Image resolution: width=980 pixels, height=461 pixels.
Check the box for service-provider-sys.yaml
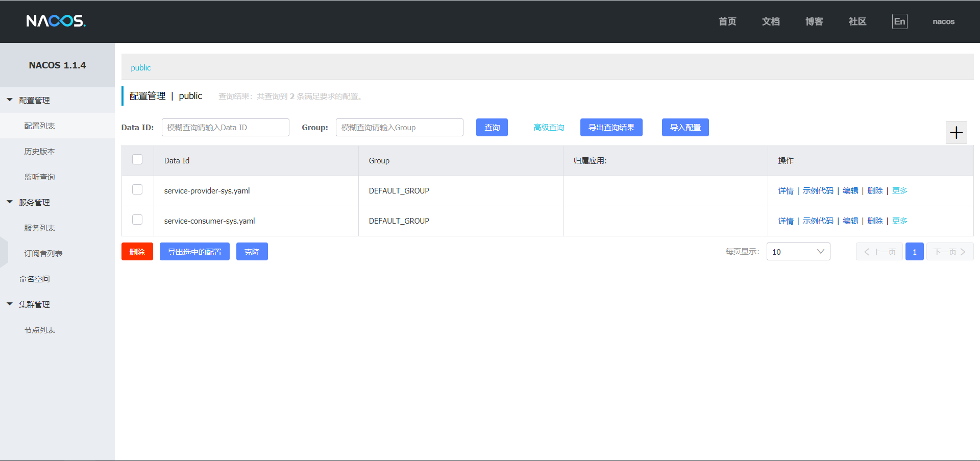[137, 189]
